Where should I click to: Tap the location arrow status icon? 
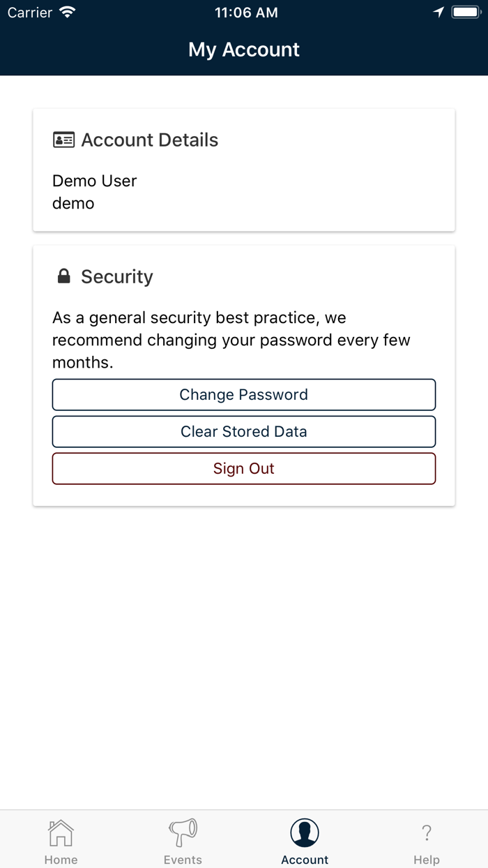click(439, 13)
